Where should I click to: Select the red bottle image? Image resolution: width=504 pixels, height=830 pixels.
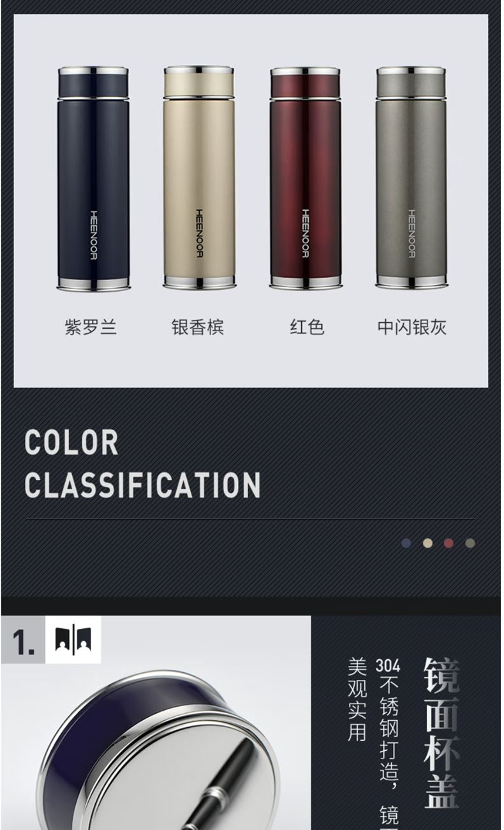point(306,178)
